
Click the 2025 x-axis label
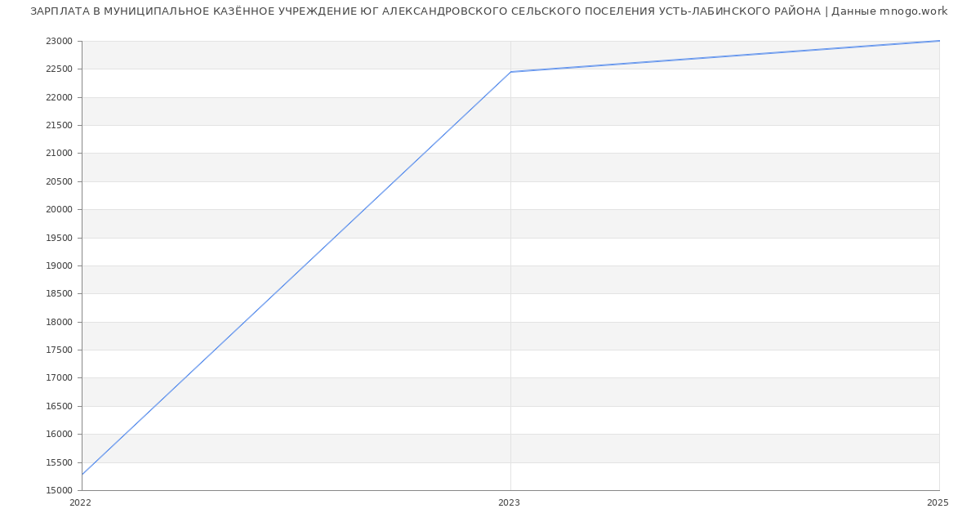click(938, 503)
